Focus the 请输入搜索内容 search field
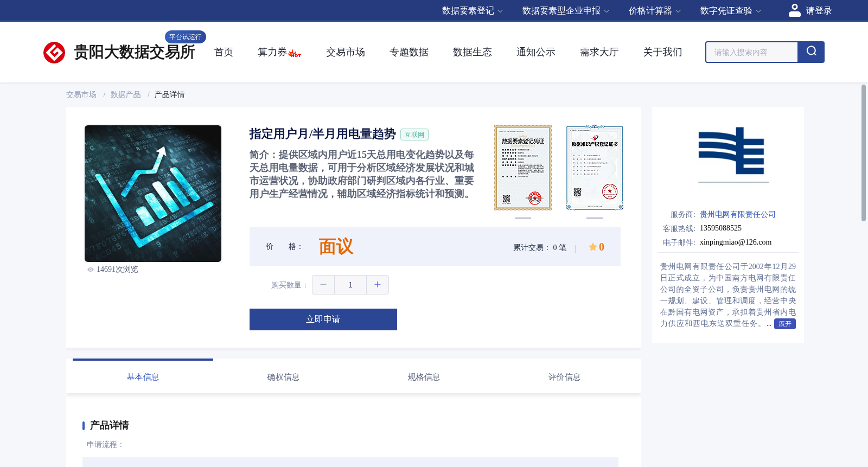 [752, 52]
